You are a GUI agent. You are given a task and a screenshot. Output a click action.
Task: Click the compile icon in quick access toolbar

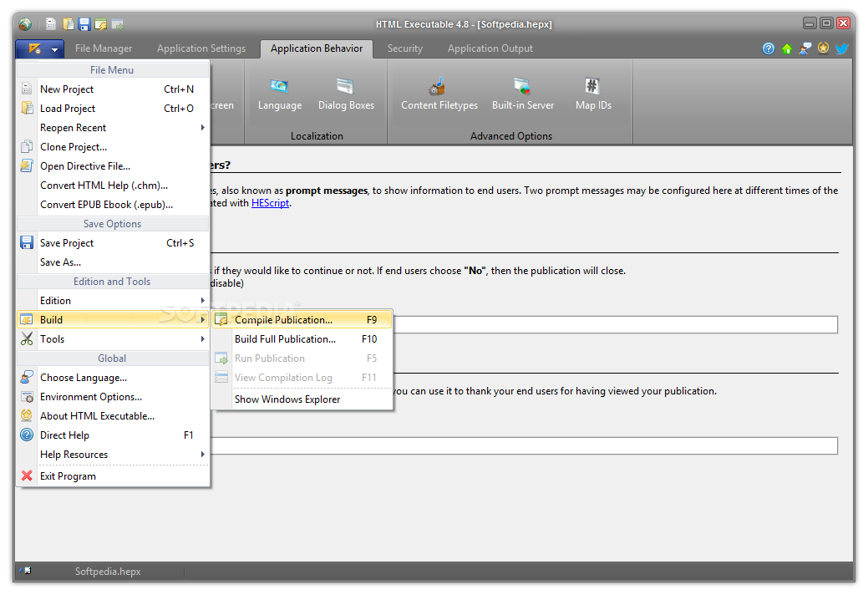[x=101, y=23]
